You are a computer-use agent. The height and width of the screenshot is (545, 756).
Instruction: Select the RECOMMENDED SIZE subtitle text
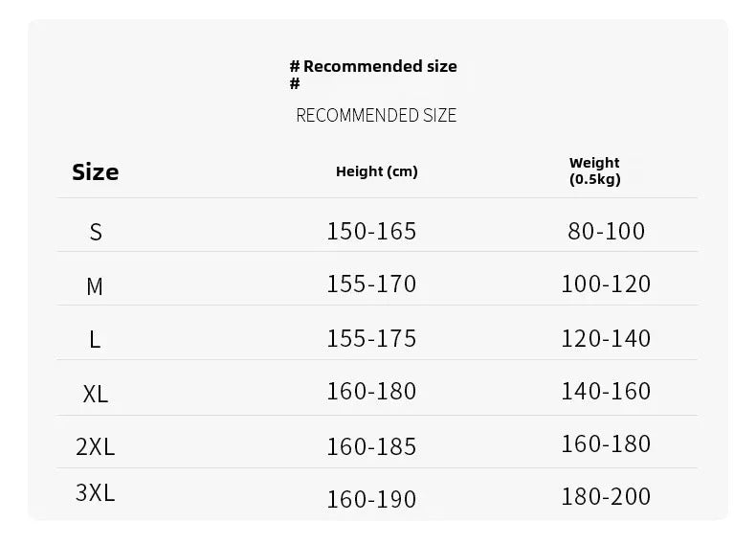(376, 115)
